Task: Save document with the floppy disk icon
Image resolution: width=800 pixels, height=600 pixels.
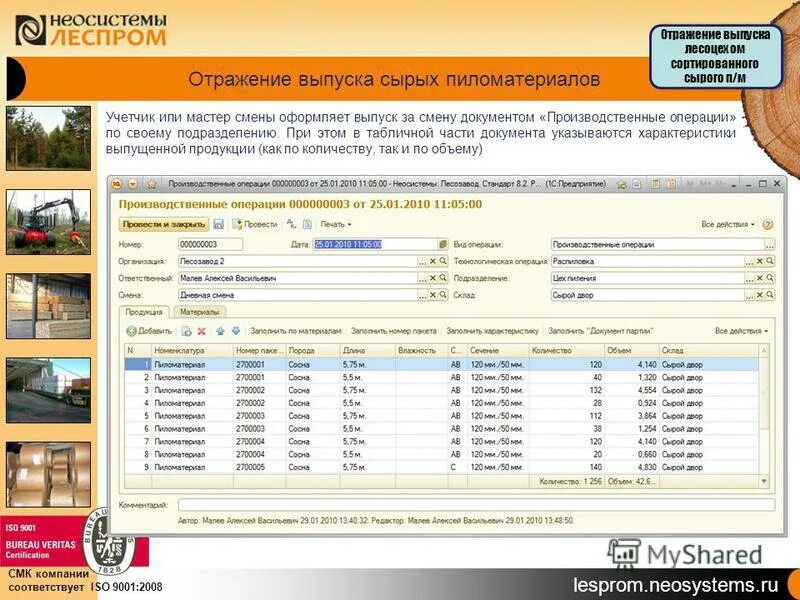Action: click(x=219, y=224)
